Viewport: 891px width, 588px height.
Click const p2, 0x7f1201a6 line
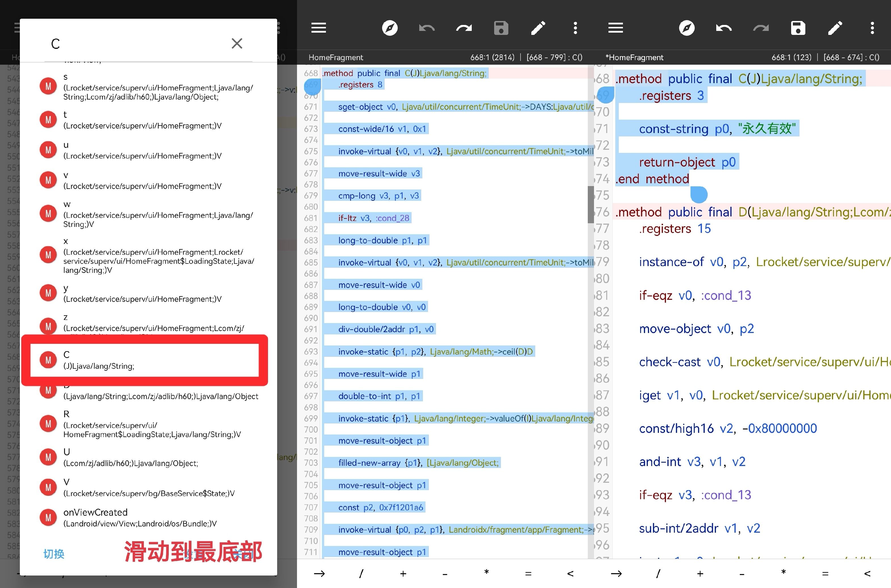coord(381,507)
